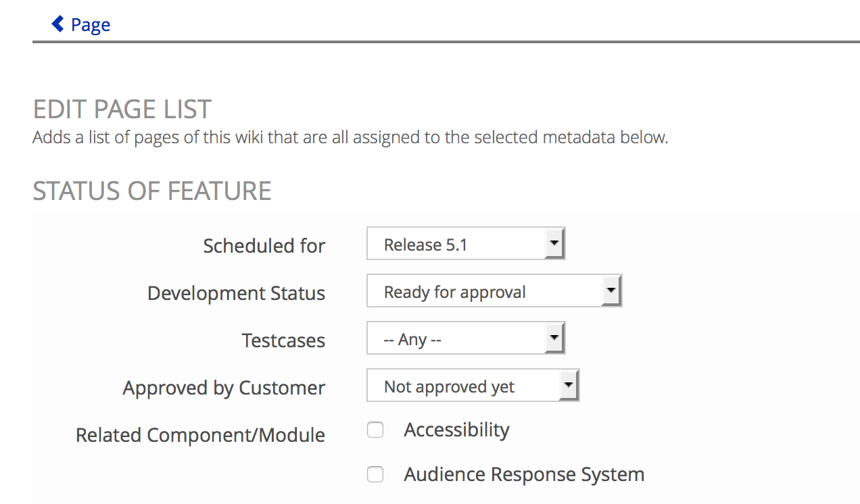The width and height of the screenshot is (860, 504).
Task: Open the Development Status dropdown
Action: click(x=494, y=291)
